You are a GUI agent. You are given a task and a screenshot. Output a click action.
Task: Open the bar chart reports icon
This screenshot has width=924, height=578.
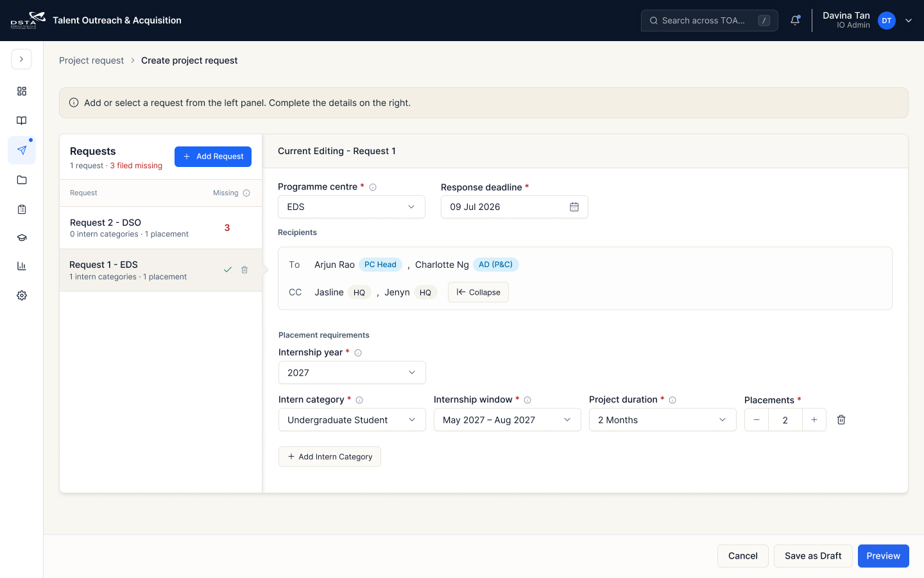click(x=22, y=266)
